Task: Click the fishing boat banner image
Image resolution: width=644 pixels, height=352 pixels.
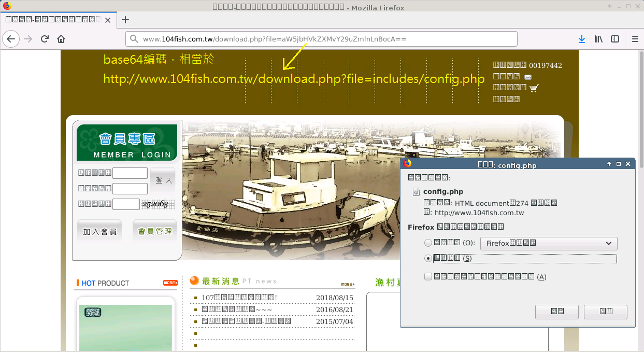Action: click(x=371, y=189)
